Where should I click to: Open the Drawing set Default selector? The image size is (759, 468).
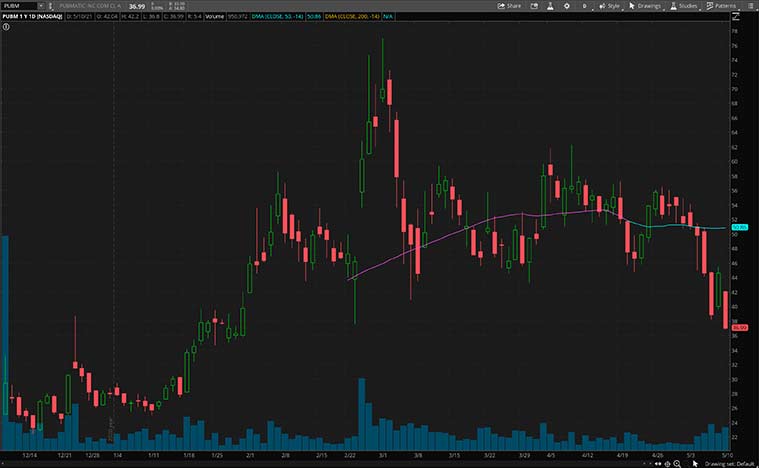point(729,463)
